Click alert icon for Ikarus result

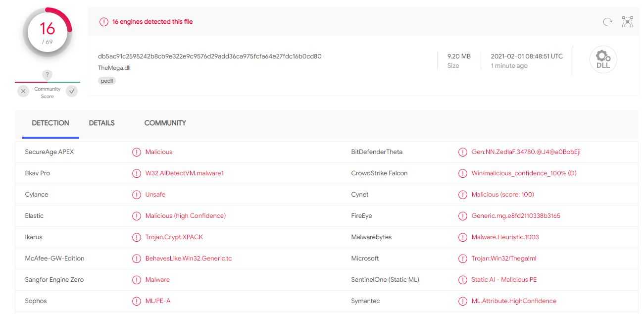click(x=137, y=237)
